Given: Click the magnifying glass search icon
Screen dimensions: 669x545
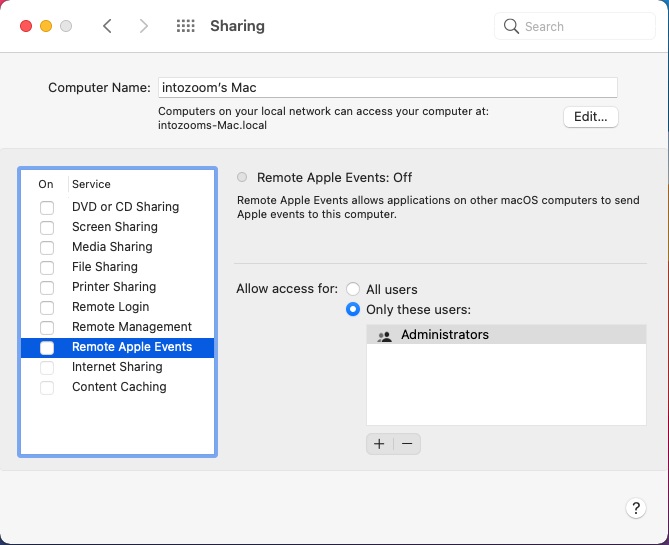Looking at the screenshot, I should (511, 26).
